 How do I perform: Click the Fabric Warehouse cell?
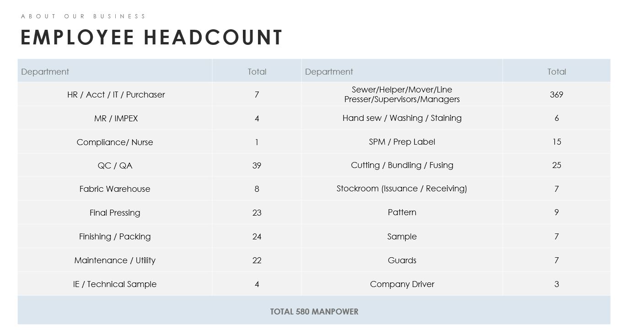[115, 189]
